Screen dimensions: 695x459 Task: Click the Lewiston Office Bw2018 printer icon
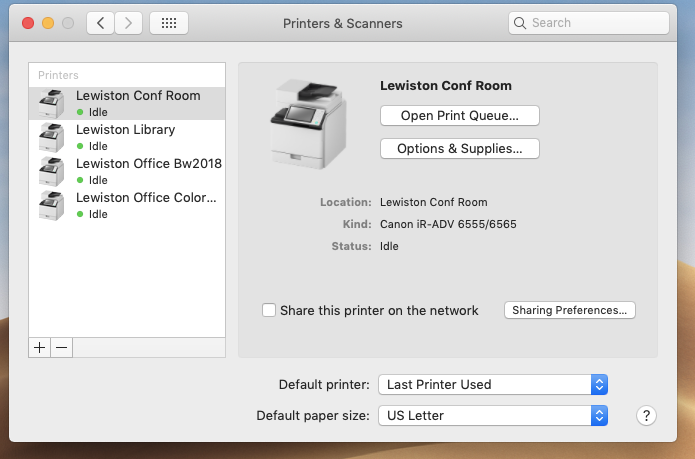(x=51, y=171)
